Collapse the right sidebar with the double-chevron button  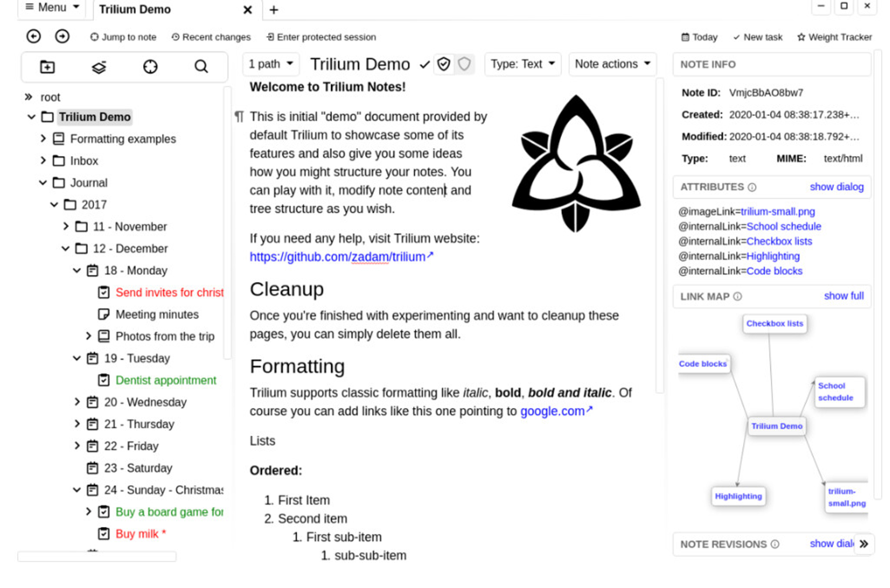click(x=864, y=544)
